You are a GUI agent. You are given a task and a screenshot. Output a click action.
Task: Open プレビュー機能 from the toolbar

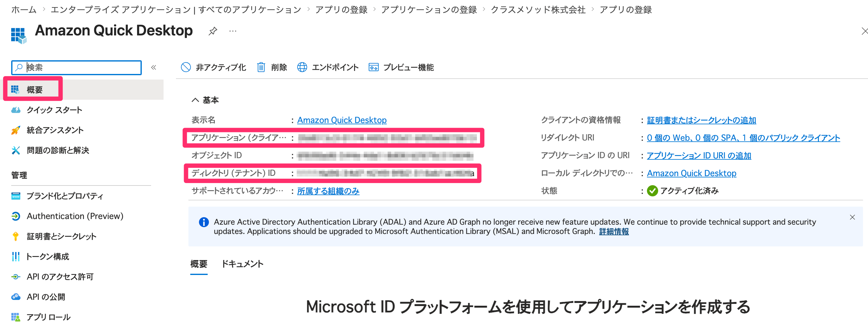pos(401,67)
